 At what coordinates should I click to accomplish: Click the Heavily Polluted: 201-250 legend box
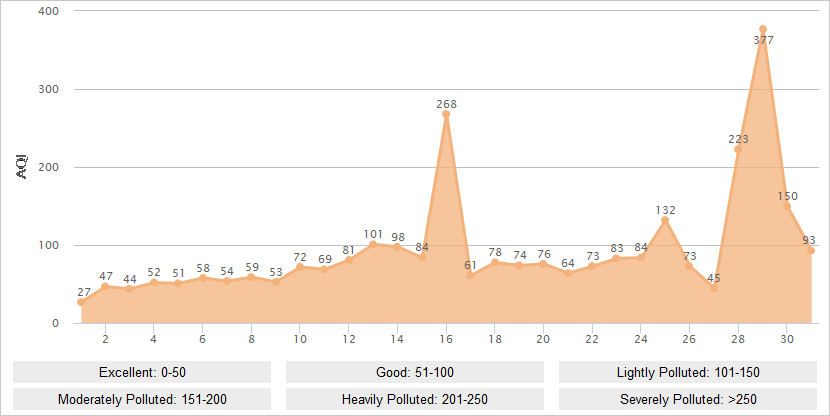point(415,399)
